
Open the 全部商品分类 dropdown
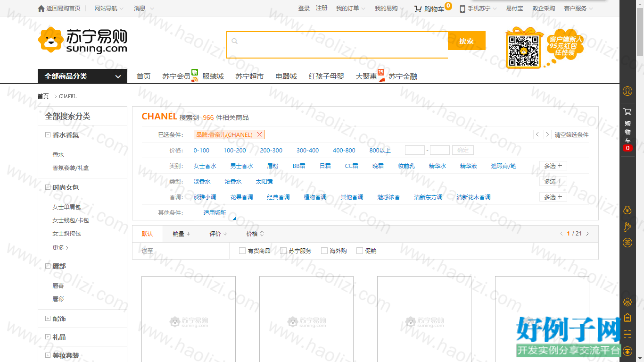tap(83, 76)
